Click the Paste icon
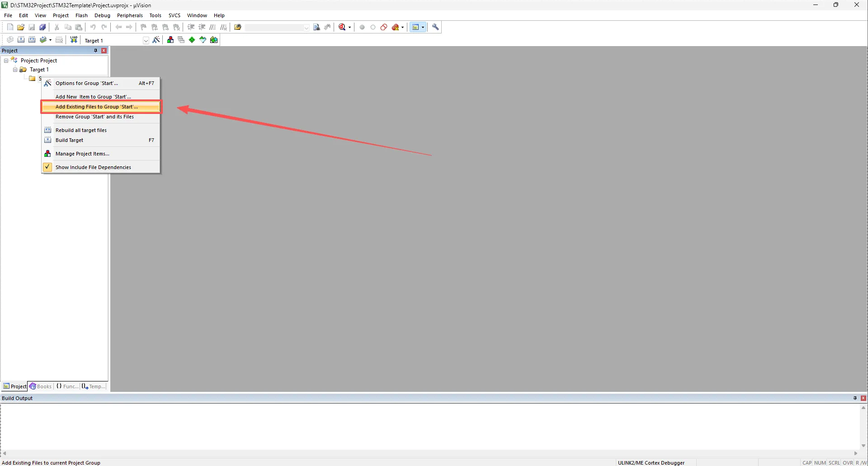Screen dimensions: 868x466 point(79,27)
